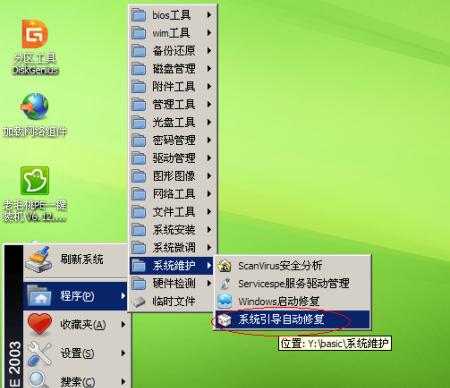
Task: Expand the 备份还原 submenu arrow
Action: [209, 51]
